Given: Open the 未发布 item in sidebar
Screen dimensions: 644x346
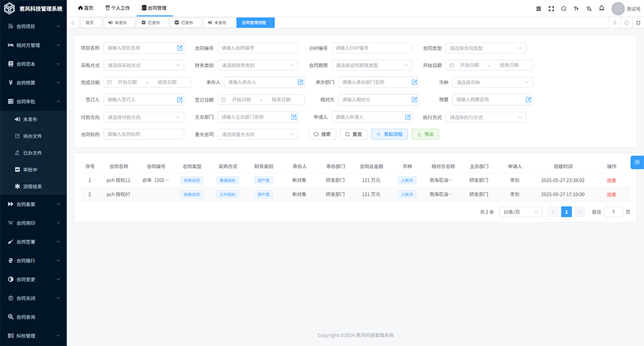Looking at the screenshot, I should [33, 119].
